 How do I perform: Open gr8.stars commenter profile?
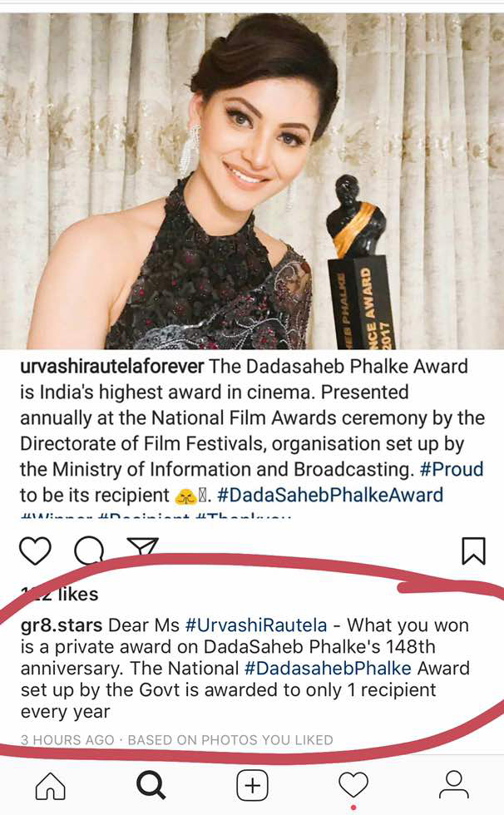pyautogui.click(x=62, y=625)
